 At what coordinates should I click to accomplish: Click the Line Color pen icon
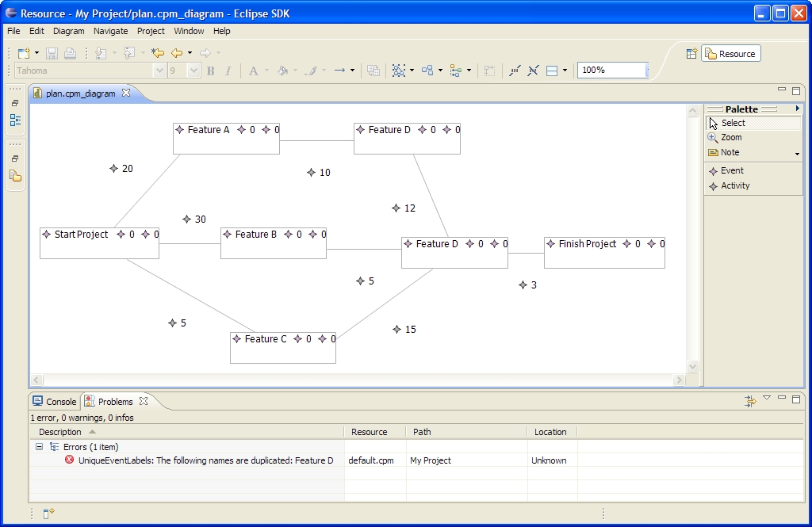click(x=311, y=71)
